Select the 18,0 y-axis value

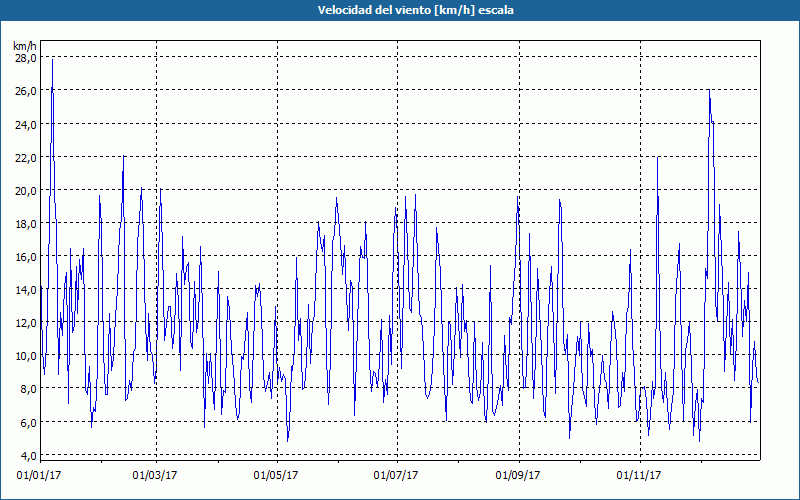[26, 223]
